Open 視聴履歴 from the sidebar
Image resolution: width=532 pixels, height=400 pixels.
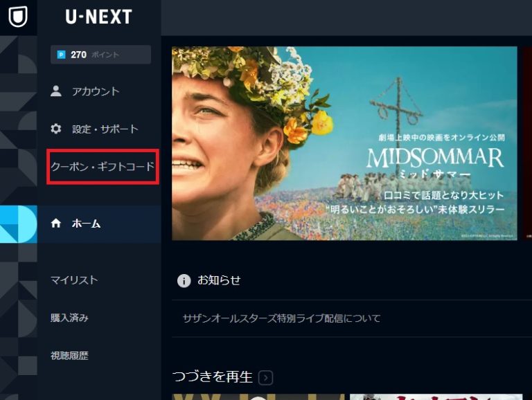(69, 356)
